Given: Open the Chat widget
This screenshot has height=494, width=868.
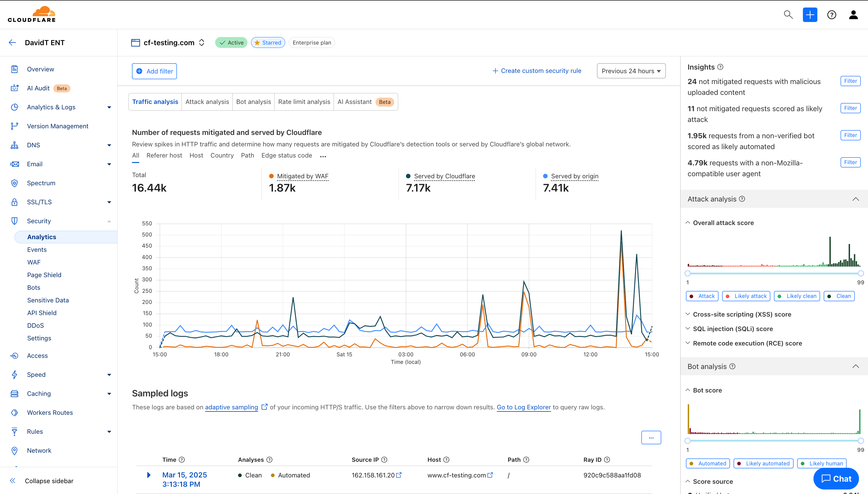Looking at the screenshot, I should coord(835,479).
